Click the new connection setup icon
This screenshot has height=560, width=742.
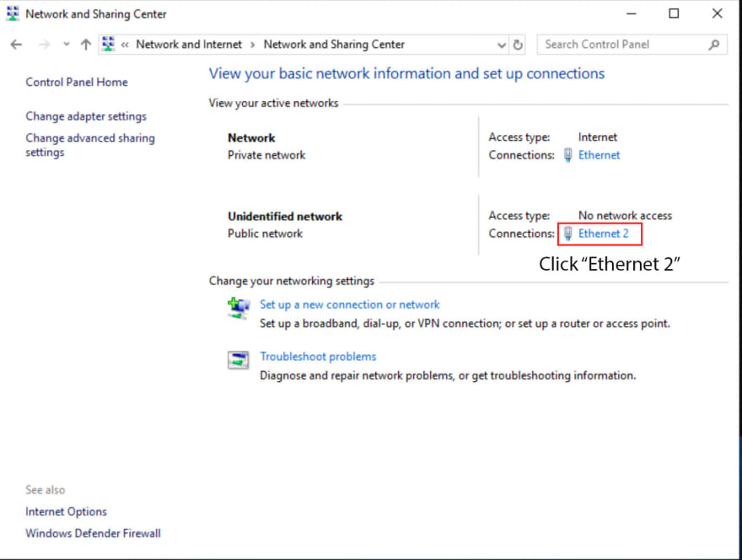point(239,308)
